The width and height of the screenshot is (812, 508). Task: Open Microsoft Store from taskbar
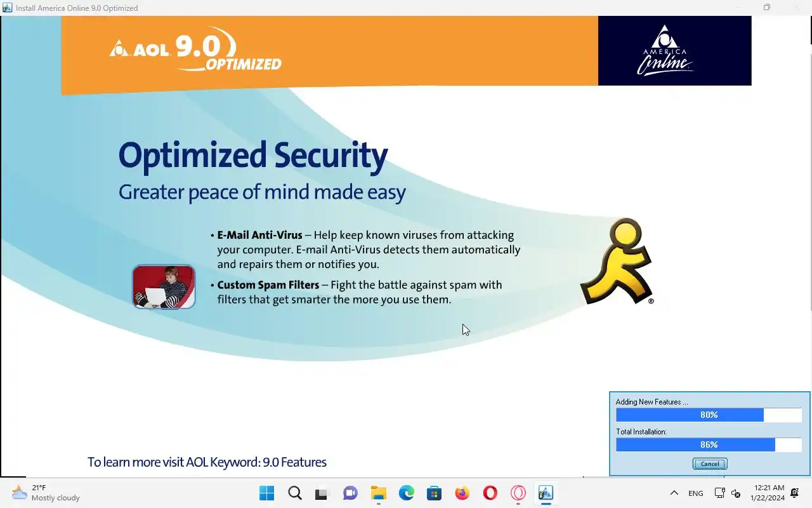[x=435, y=493]
